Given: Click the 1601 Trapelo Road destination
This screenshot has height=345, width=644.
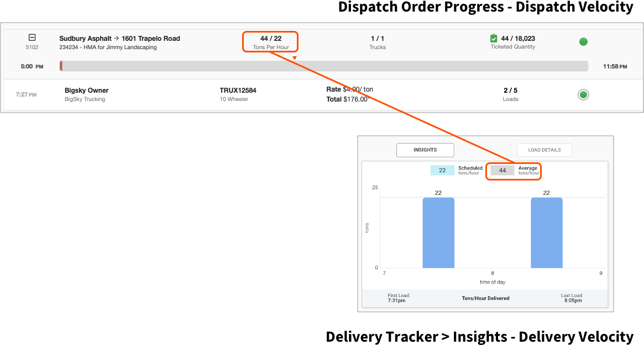Looking at the screenshot, I should point(151,39).
